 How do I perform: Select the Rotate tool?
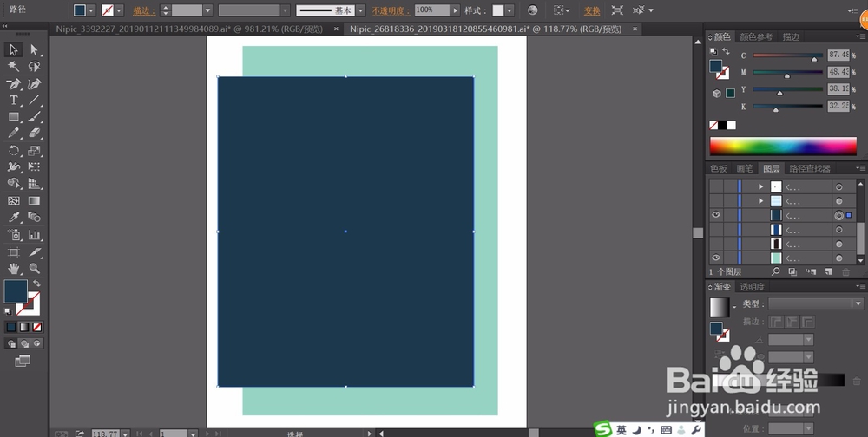click(x=13, y=151)
